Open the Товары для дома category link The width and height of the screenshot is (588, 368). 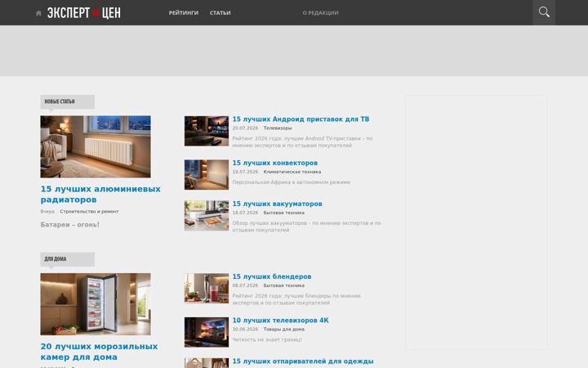tap(284, 330)
